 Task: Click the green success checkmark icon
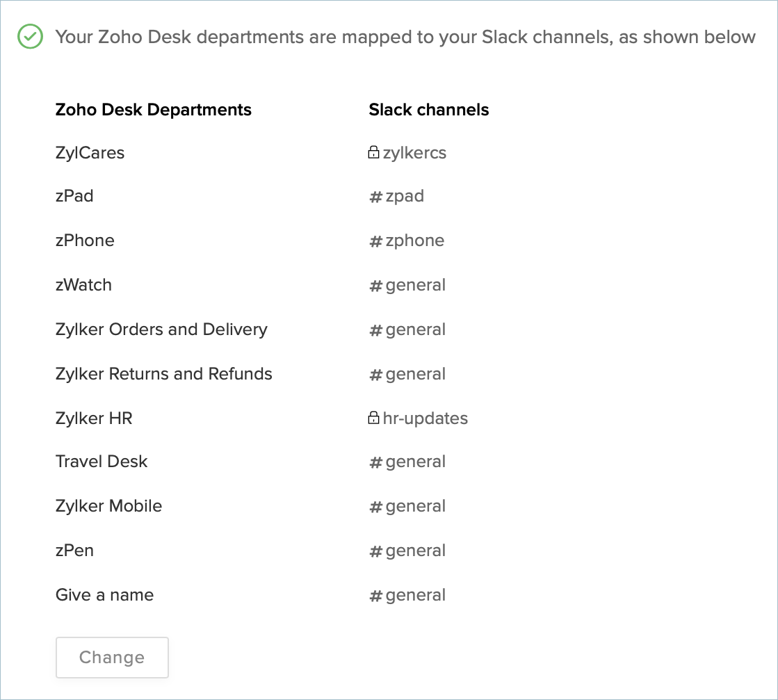pyautogui.click(x=31, y=37)
